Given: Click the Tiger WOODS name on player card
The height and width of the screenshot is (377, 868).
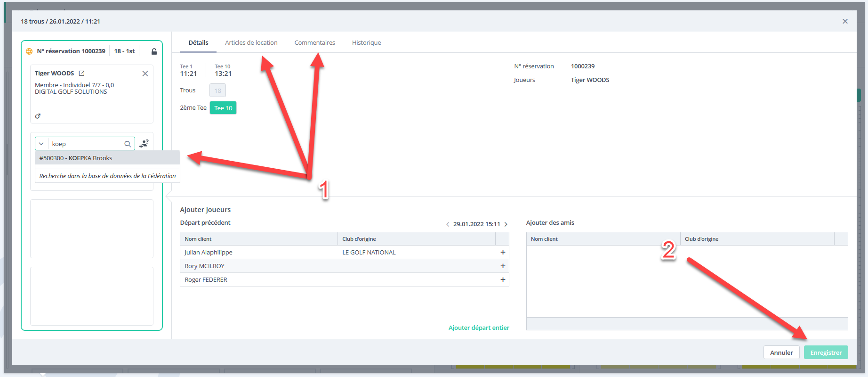Looking at the screenshot, I should (x=55, y=74).
